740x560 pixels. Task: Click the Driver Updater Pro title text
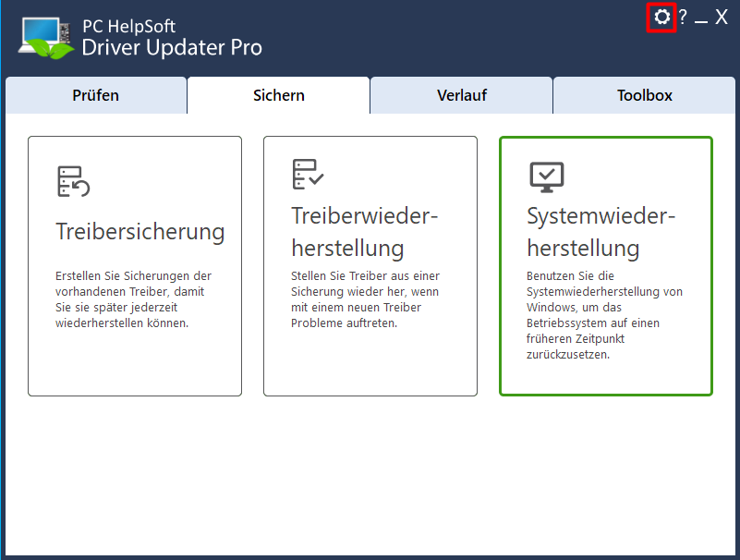pos(172,47)
